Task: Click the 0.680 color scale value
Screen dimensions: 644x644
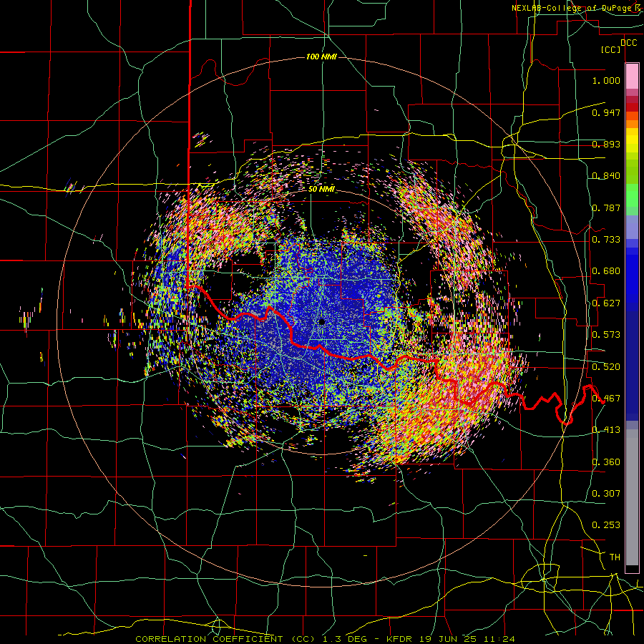Action: pos(606,271)
